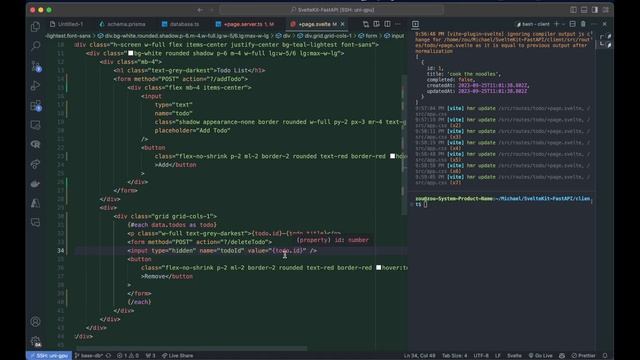Open the Accounts menu icon
Image resolution: width=640 pixels, height=360 pixels.
point(36,322)
